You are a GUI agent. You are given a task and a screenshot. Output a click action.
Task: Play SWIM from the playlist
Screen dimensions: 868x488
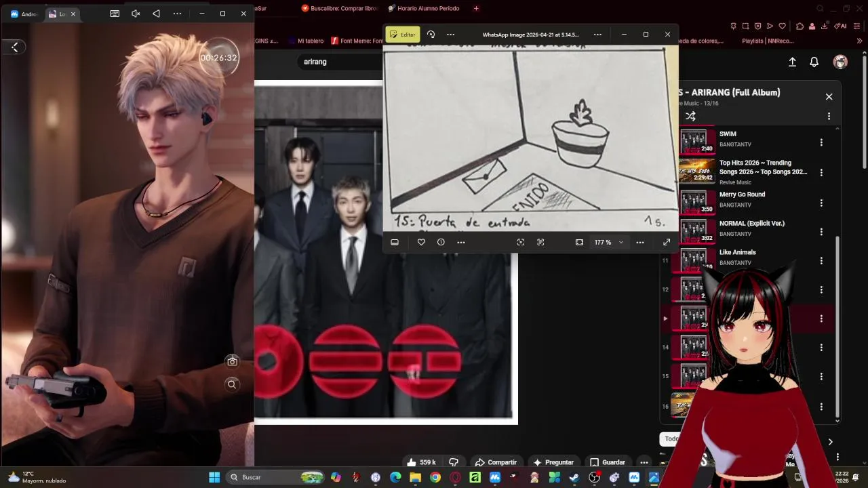(x=728, y=134)
